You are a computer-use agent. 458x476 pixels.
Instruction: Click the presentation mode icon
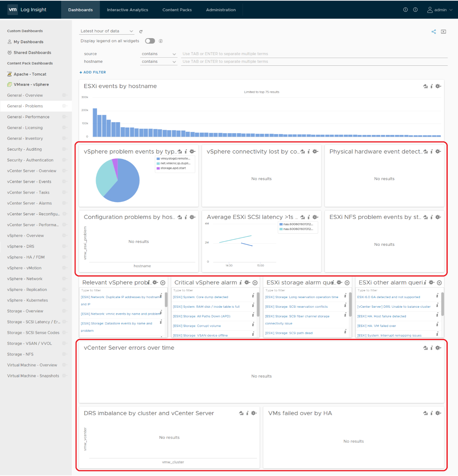point(444,31)
